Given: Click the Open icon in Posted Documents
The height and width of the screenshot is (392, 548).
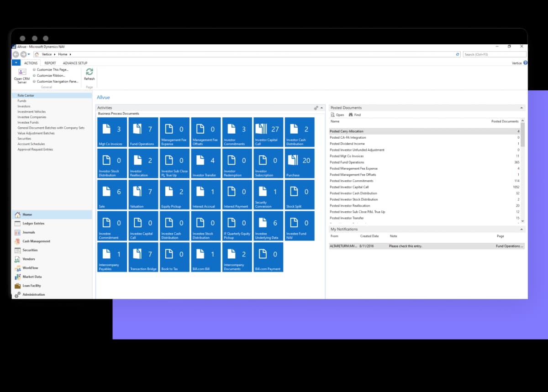Looking at the screenshot, I should click(x=332, y=115).
